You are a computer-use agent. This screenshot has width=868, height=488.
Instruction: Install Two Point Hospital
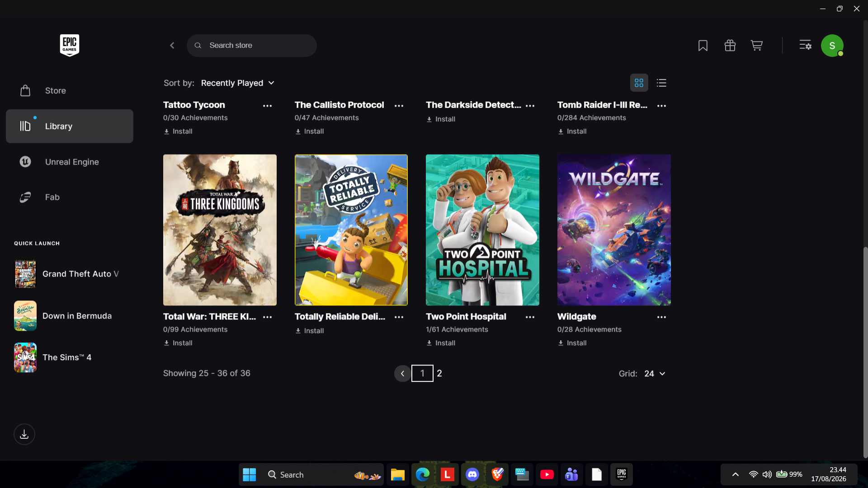tap(441, 343)
